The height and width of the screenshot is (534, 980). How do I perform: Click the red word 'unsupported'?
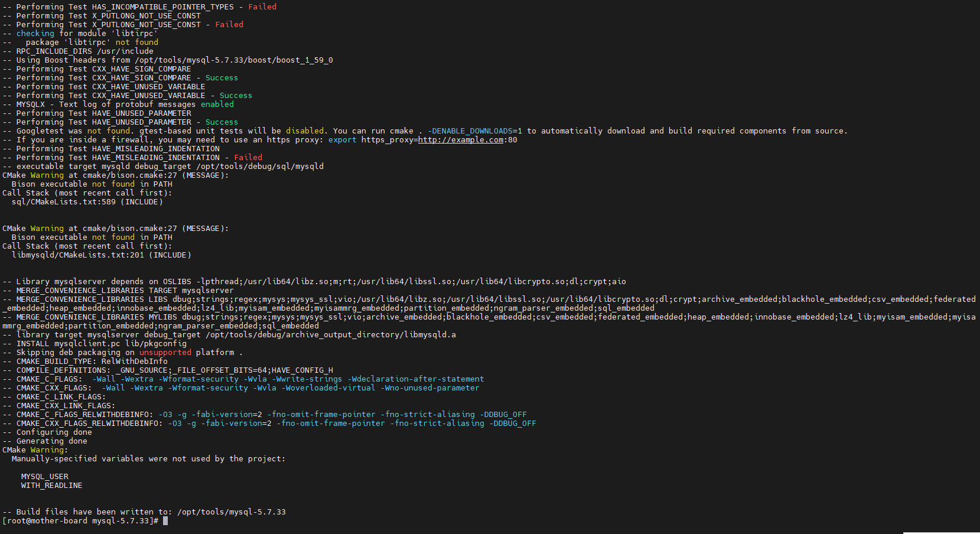click(x=165, y=353)
